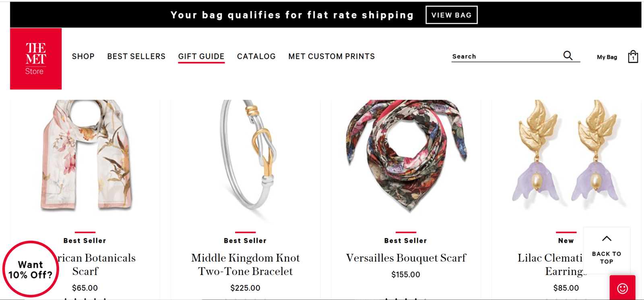Open the Shop menu
This screenshot has height=300, width=644.
pos(83,56)
